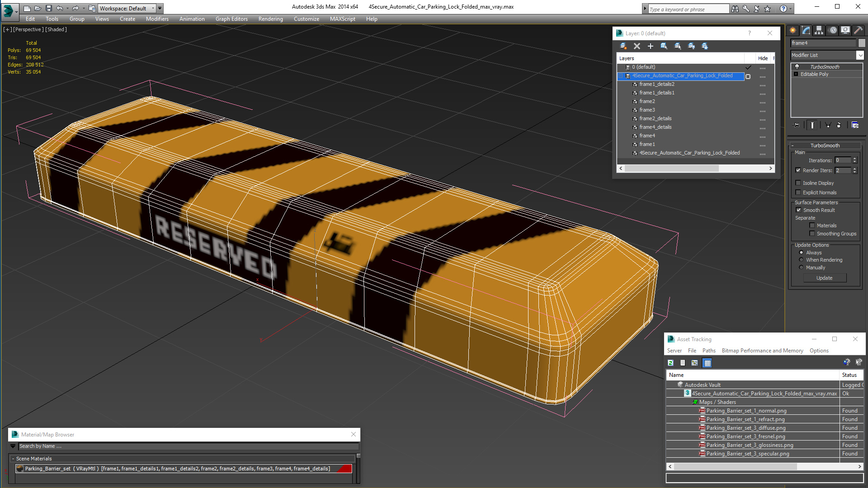Pin the modifier stack

(797, 125)
